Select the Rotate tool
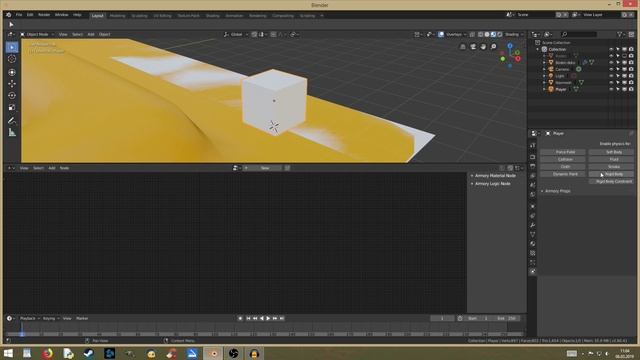Viewport: 640px width, 360px height. coord(12,96)
